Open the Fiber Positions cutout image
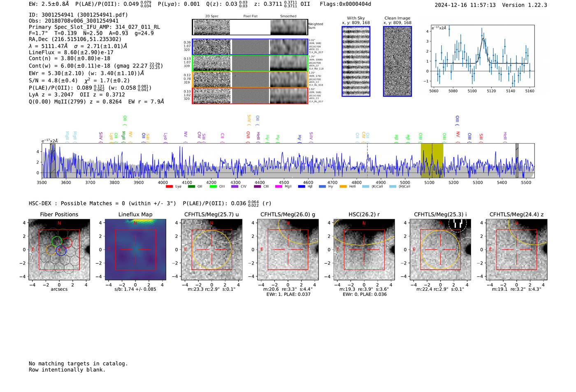 [x=59, y=249]
